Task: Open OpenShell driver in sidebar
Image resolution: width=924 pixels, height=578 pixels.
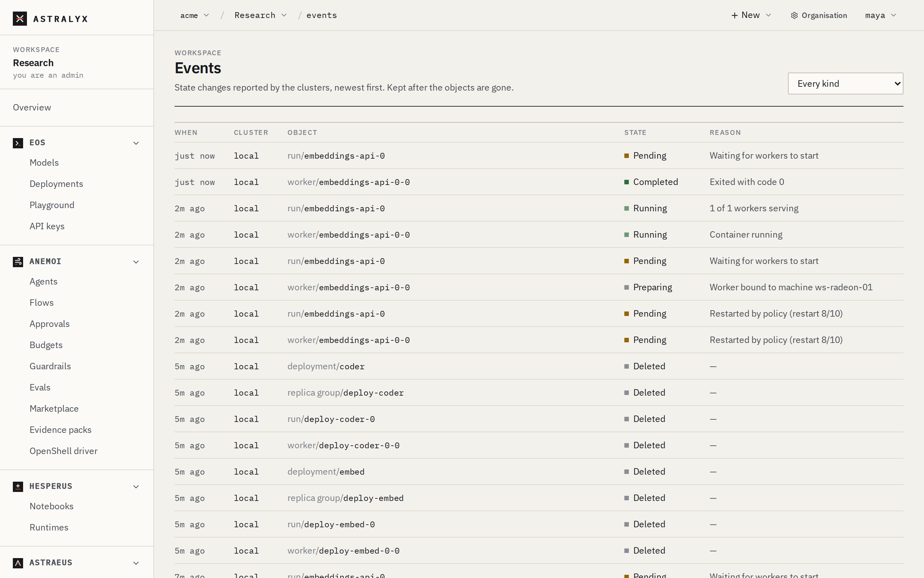Action: (64, 451)
